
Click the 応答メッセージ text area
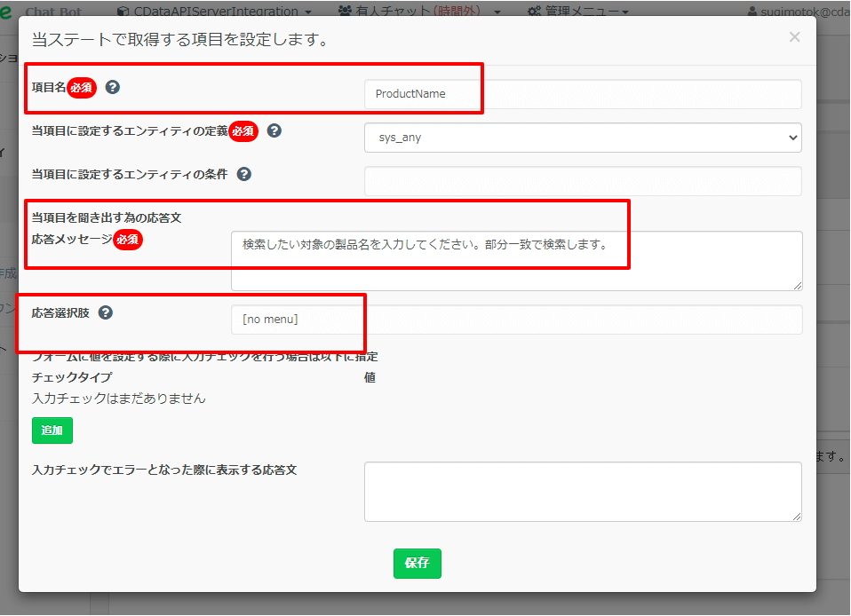tap(517, 261)
